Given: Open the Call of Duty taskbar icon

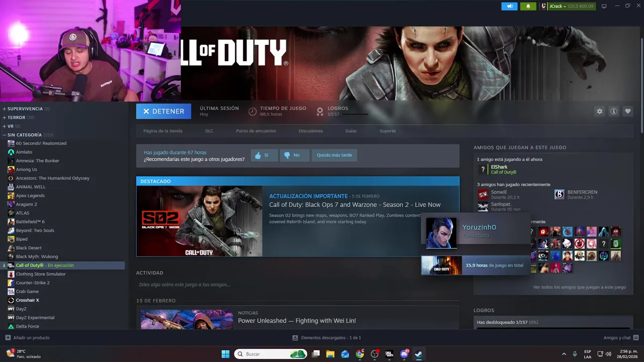Looking at the screenshot, I should [389, 354].
